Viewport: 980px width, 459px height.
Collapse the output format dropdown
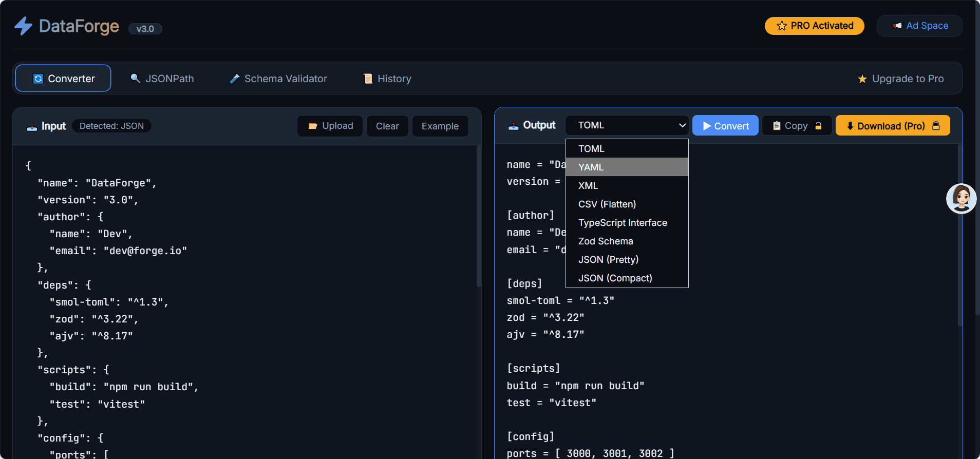(x=627, y=125)
